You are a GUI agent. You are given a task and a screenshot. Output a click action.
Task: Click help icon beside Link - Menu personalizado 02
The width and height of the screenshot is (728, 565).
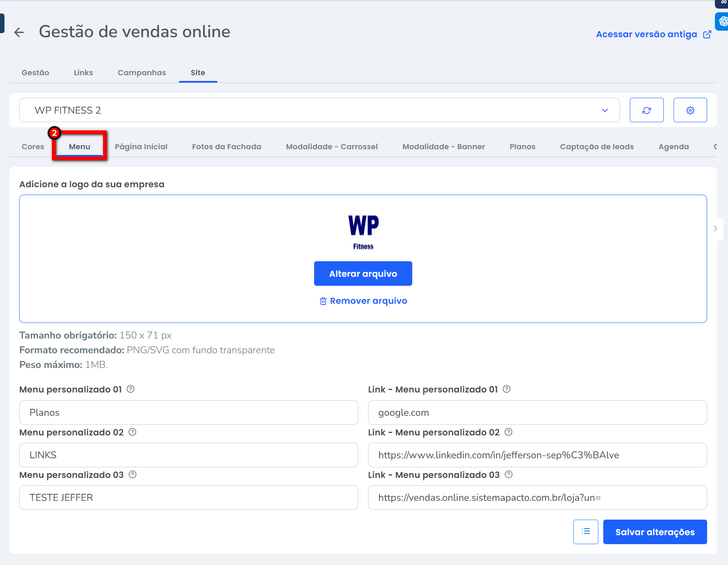click(508, 432)
